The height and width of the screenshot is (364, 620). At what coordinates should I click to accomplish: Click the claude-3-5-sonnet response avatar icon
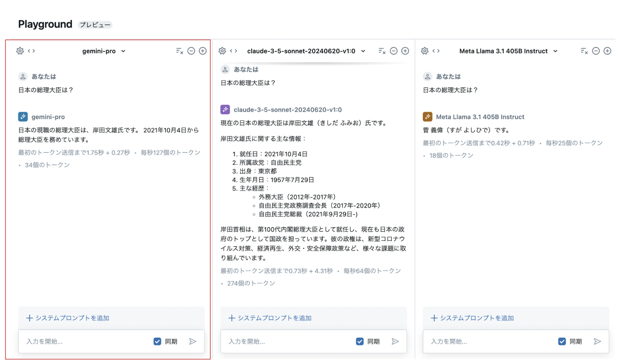tap(225, 110)
